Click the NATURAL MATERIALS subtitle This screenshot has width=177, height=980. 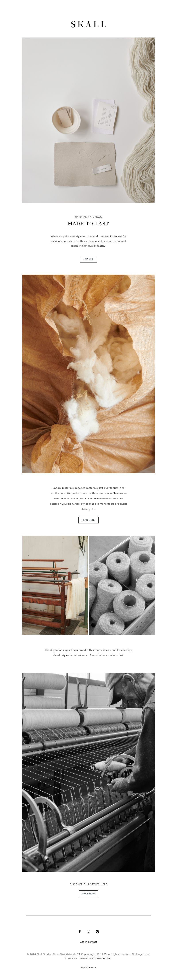[x=88, y=217]
